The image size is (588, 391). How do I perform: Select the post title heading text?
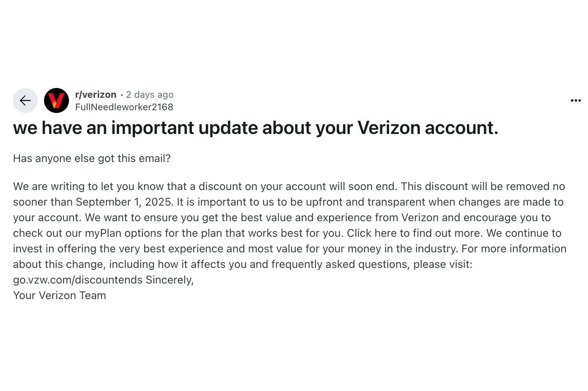click(x=255, y=128)
